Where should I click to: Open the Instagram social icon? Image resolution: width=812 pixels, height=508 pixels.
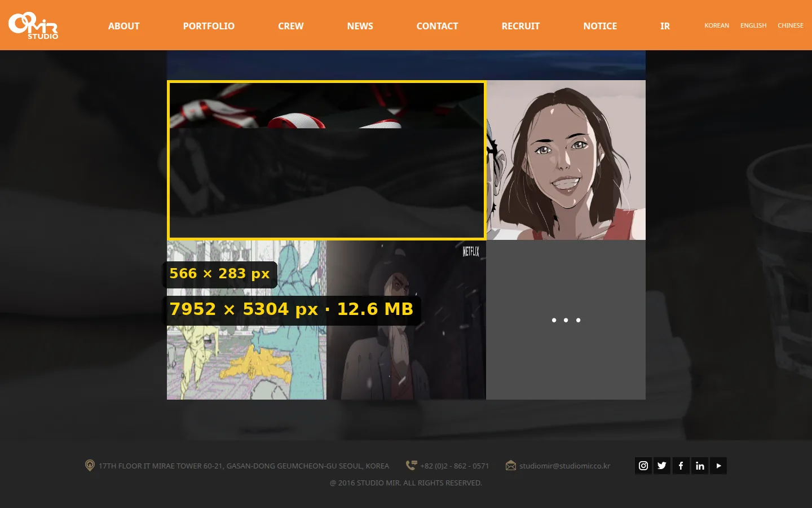pyautogui.click(x=643, y=466)
